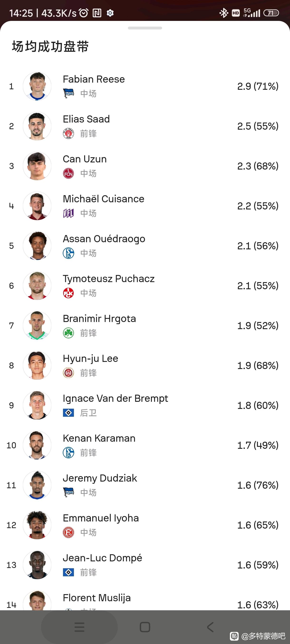Open Jean-Luc Dompé's player avatar

(x=37, y=565)
